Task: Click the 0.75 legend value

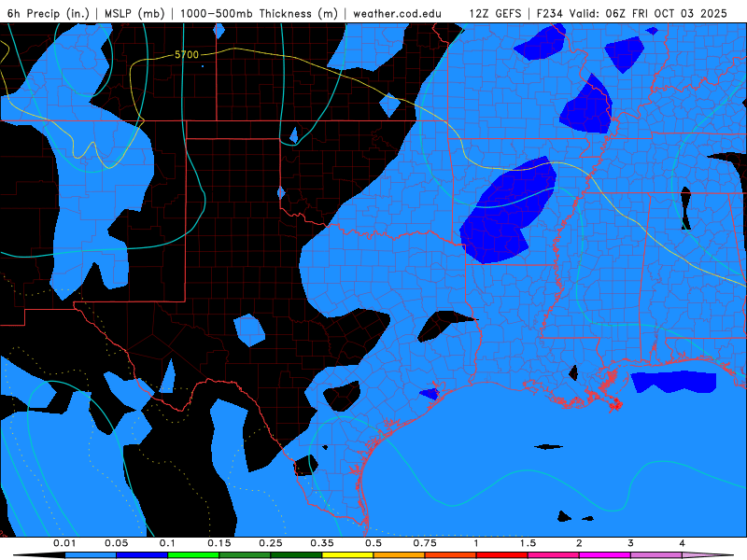Action: (x=425, y=543)
